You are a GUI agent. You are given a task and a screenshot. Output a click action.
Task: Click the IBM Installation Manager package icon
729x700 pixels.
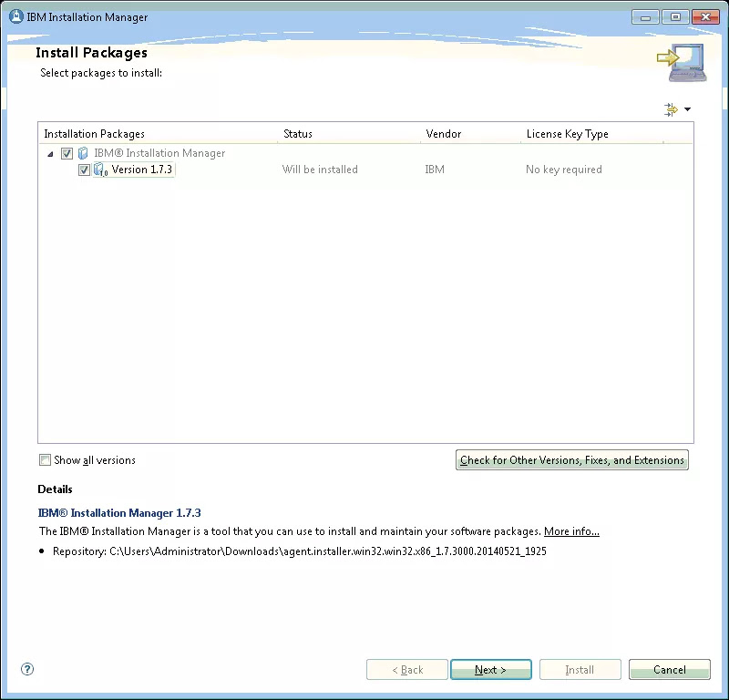point(83,153)
